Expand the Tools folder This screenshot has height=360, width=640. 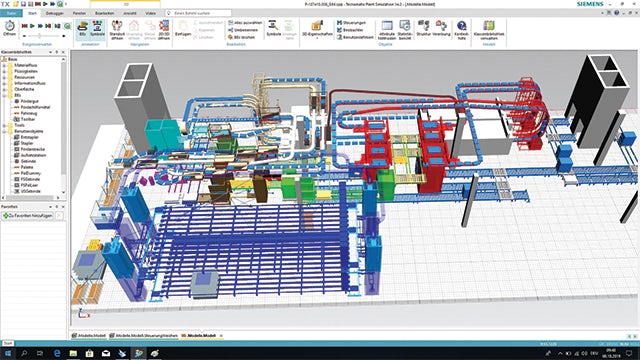point(4,125)
